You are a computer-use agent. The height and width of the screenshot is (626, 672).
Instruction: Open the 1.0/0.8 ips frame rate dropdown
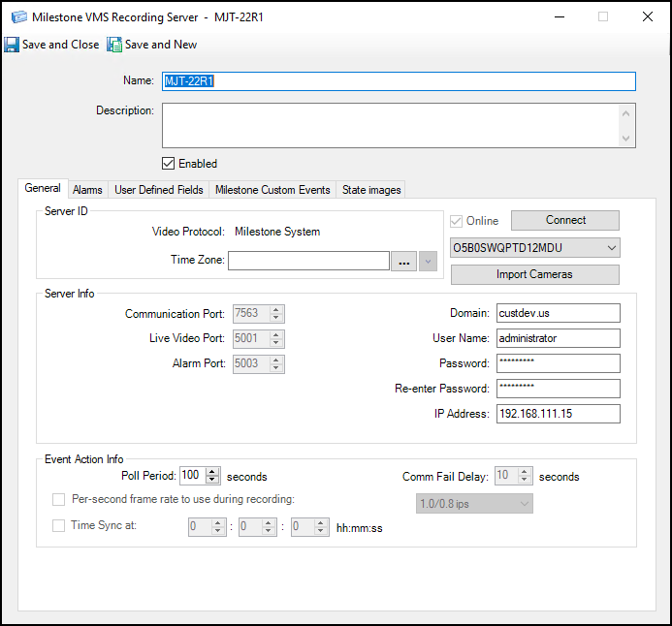pos(474,504)
